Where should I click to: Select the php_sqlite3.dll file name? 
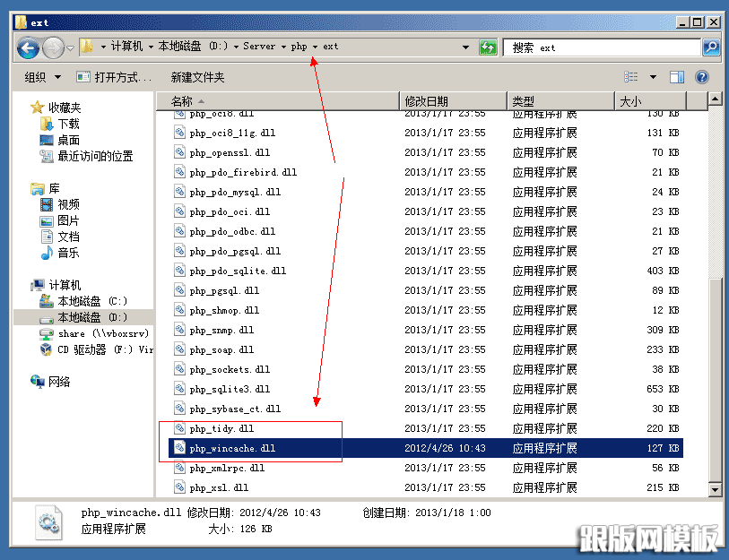tap(230, 389)
